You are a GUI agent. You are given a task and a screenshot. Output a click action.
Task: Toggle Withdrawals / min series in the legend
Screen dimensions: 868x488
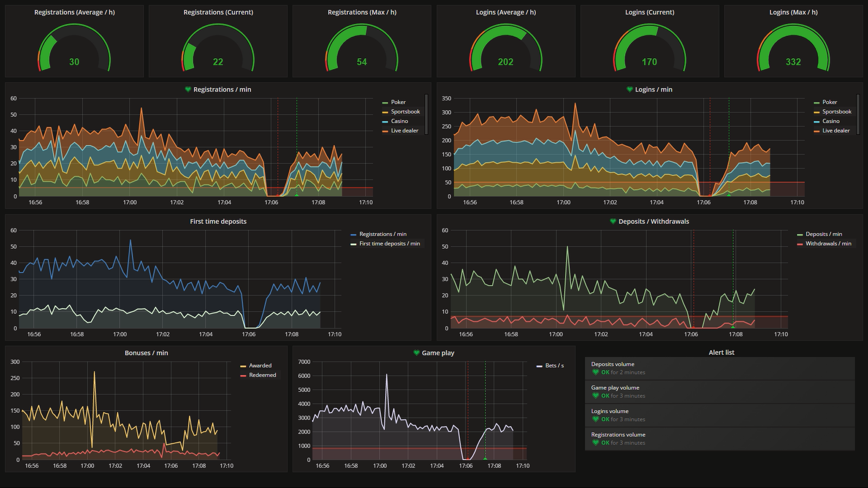click(x=828, y=243)
